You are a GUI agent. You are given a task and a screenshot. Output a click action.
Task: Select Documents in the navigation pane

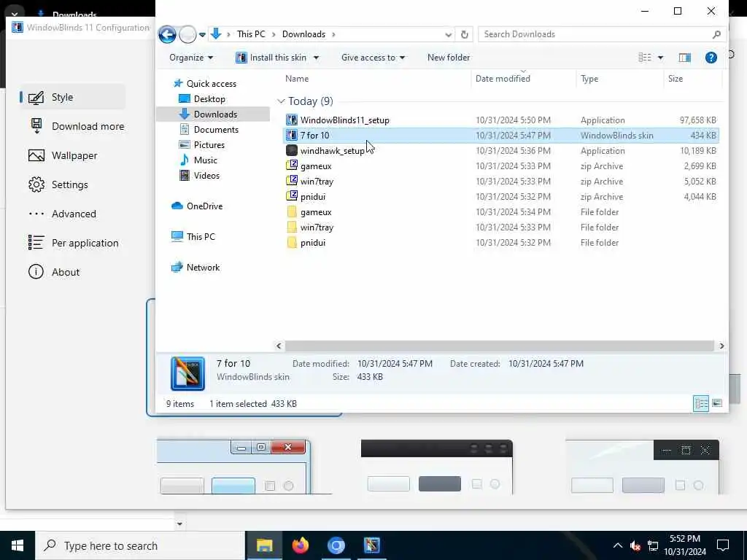click(216, 130)
